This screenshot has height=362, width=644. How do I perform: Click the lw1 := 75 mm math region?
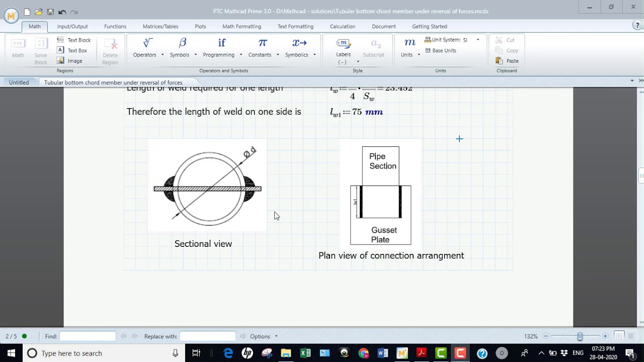(356, 112)
